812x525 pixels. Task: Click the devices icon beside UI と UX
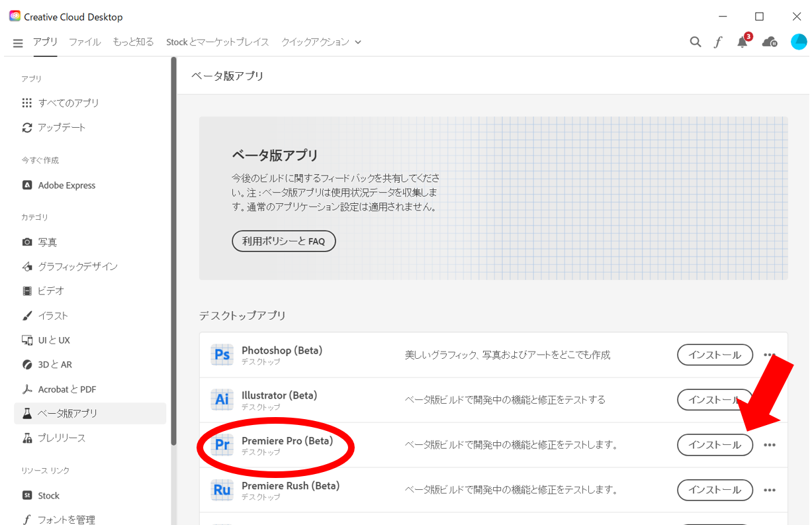[x=27, y=340]
